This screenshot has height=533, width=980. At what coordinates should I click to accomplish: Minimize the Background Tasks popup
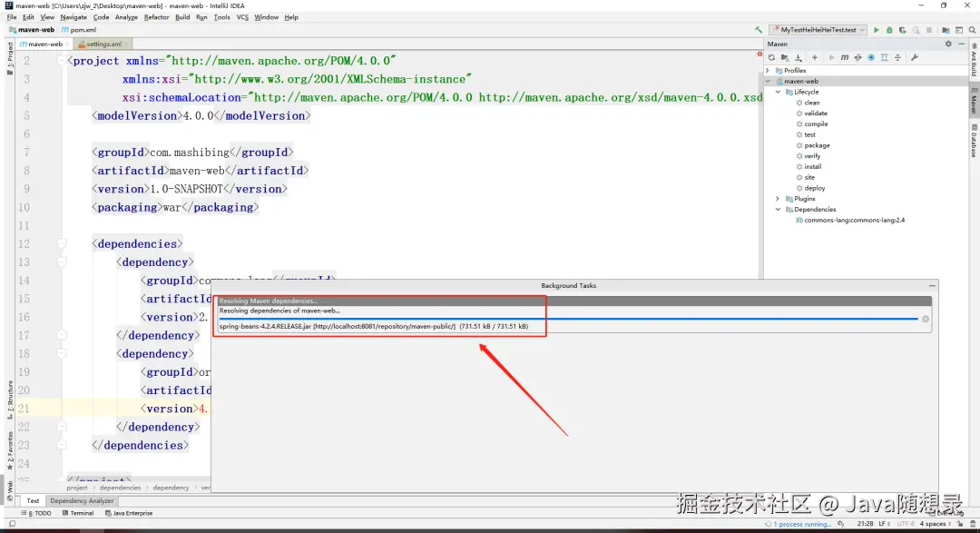[x=932, y=286]
